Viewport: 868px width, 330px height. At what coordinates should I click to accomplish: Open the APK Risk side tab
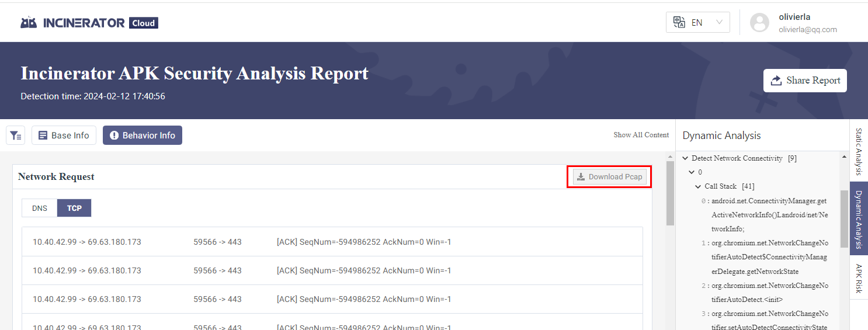859,278
